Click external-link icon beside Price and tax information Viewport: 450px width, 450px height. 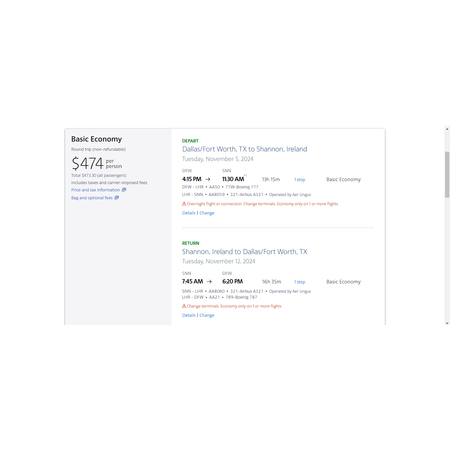124,190
